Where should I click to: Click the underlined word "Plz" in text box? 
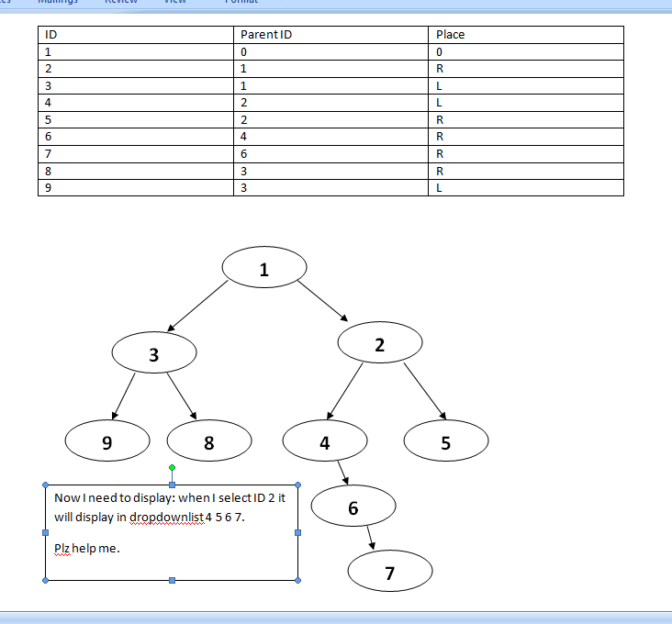click(62, 549)
